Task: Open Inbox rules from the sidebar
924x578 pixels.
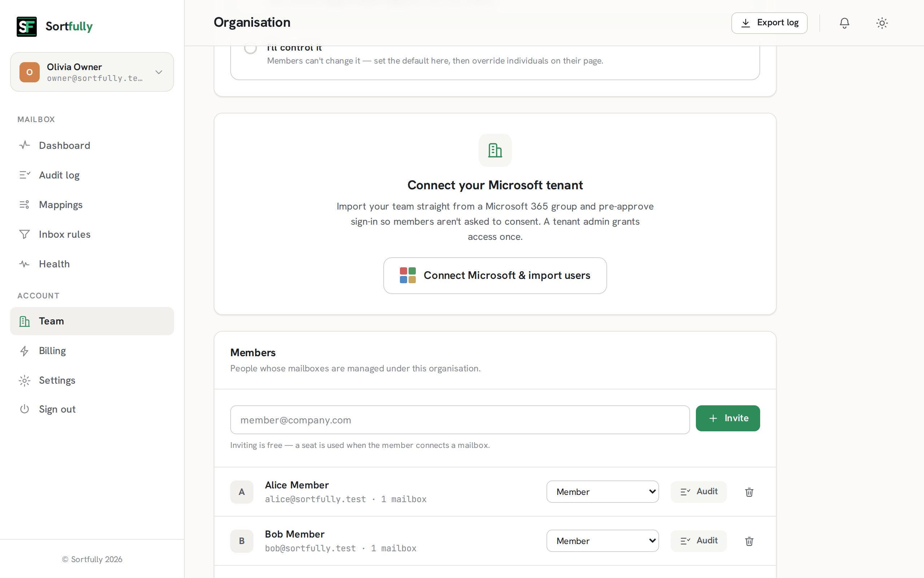Action: pos(92,234)
